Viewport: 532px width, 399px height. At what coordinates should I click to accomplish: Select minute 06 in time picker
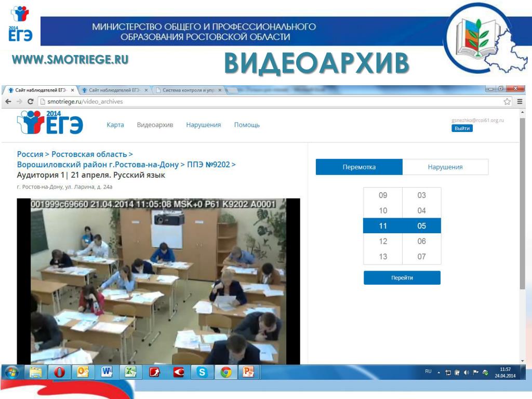pyautogui.click(x=421, y=241)
